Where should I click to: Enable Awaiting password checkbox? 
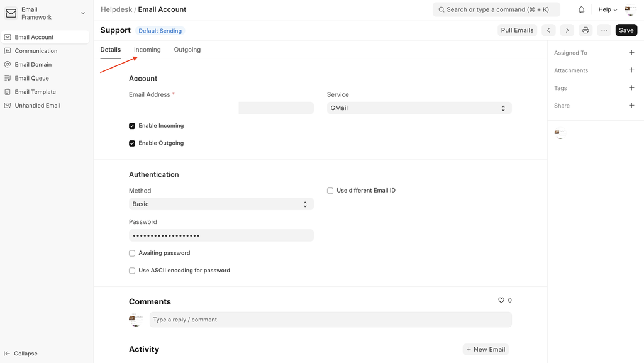pos(132,254)
